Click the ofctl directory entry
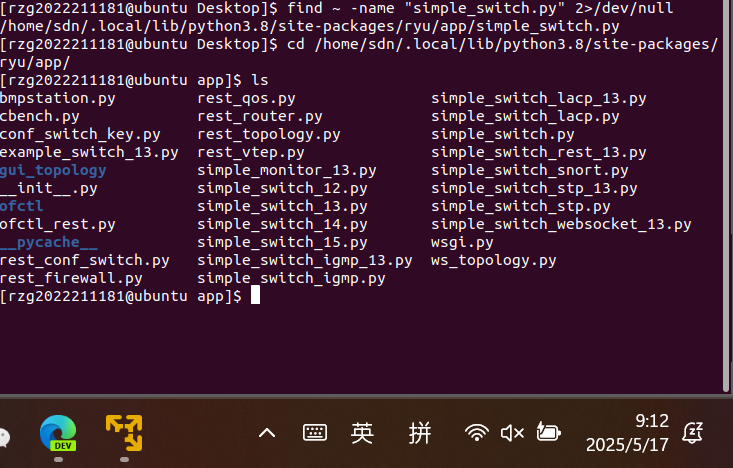733x468 pixels. pyautogui.click(x=22, y=206)
